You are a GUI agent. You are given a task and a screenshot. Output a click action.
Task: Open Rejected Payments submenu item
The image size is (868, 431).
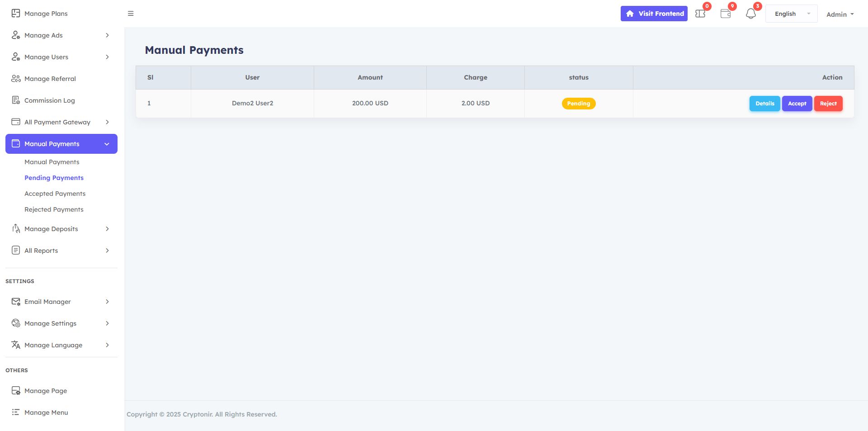(54, 209)
